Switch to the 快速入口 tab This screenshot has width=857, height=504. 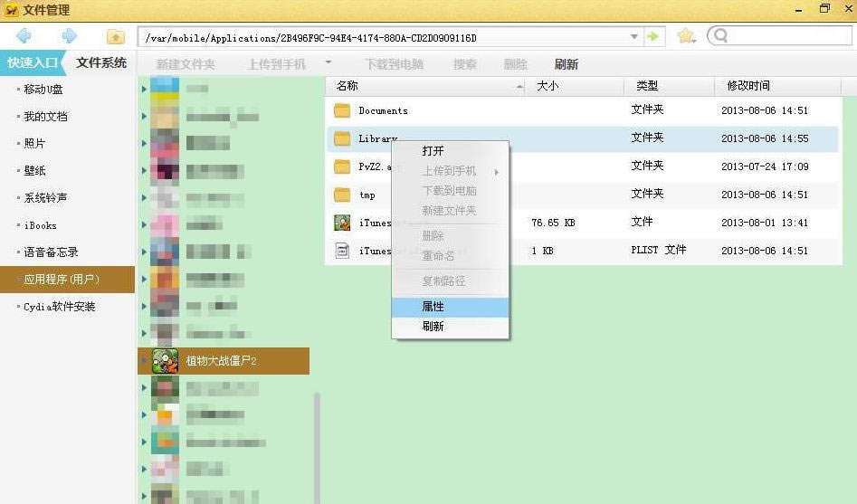[x=33, y=63]
